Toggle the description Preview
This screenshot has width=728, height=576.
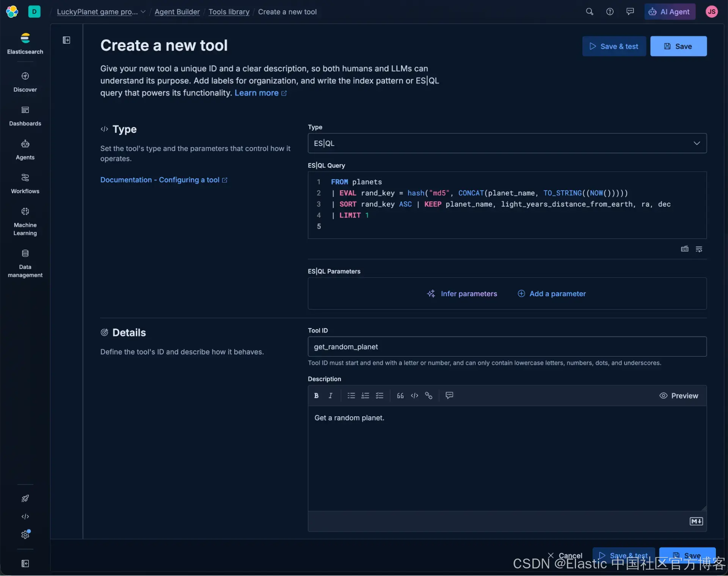679,396
